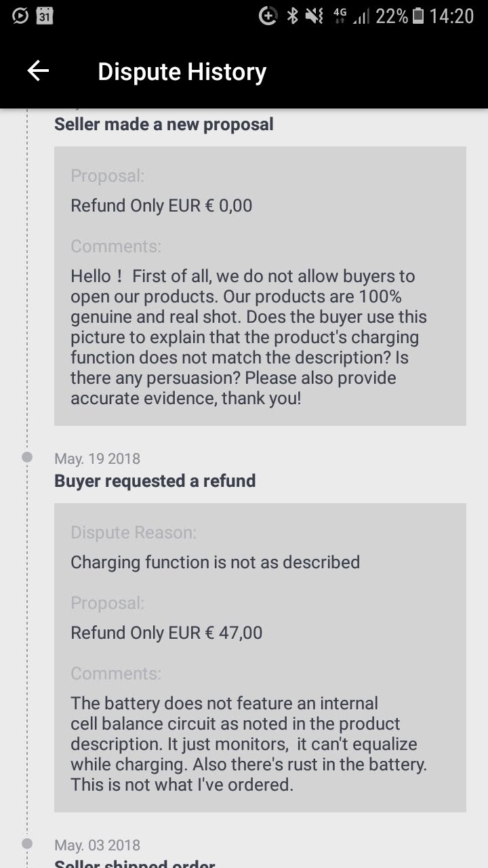Image resolution: width=488 pixels, height=868 pixels.
Task: Tap the May 19 2018 timeline dot
Action: click(x=27, y=458)
